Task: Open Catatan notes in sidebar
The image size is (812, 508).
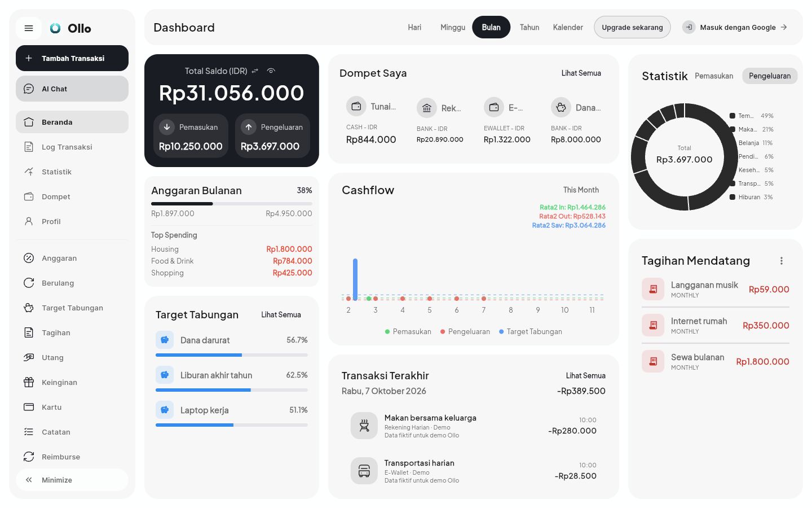Action: [x=72, y=432]
